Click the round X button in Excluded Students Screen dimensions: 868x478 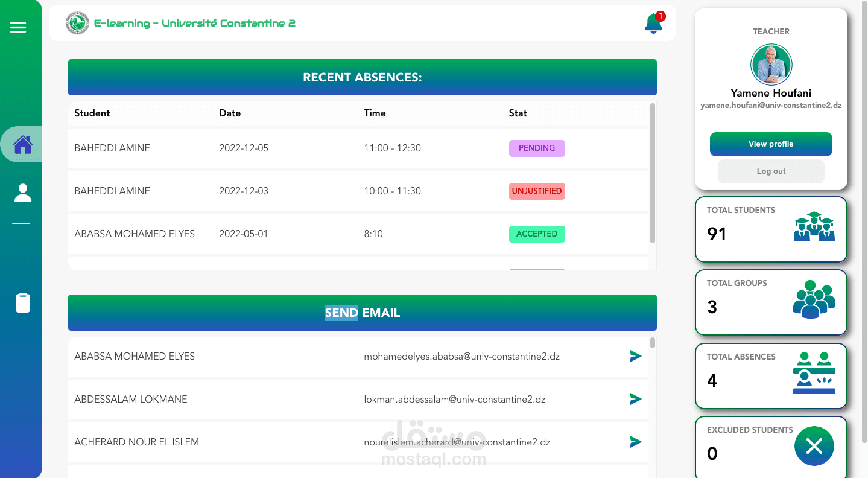(814, 446)
